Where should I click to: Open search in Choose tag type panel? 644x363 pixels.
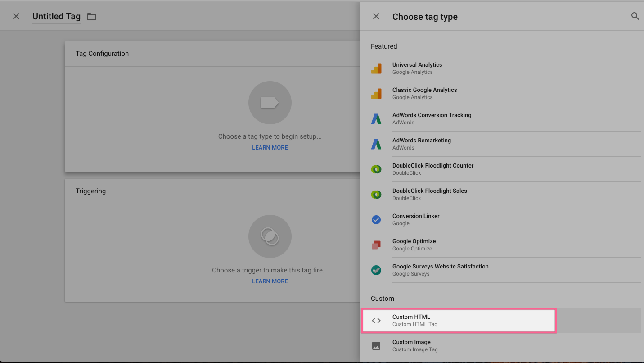pos(635,16)
